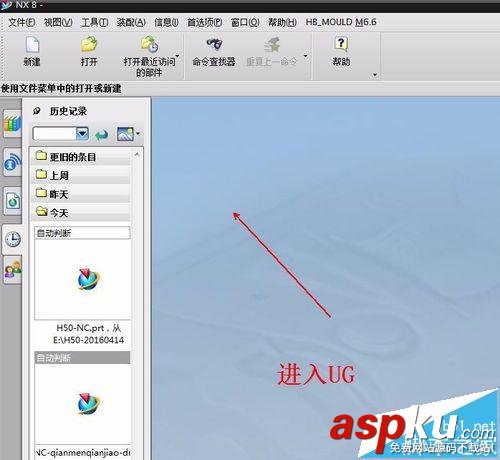Expand the view style arrow beside picture icon
Viewport: 500px width, 460px height.
tap(138, 134)
